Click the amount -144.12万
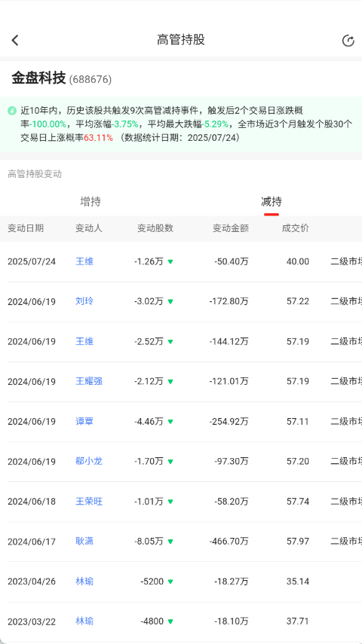The width and height of the screenshot is (362, 644). [229, 342]
